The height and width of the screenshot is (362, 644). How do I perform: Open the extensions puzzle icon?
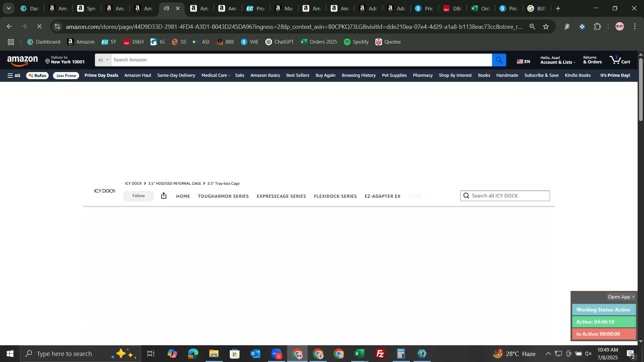point(597,26)
